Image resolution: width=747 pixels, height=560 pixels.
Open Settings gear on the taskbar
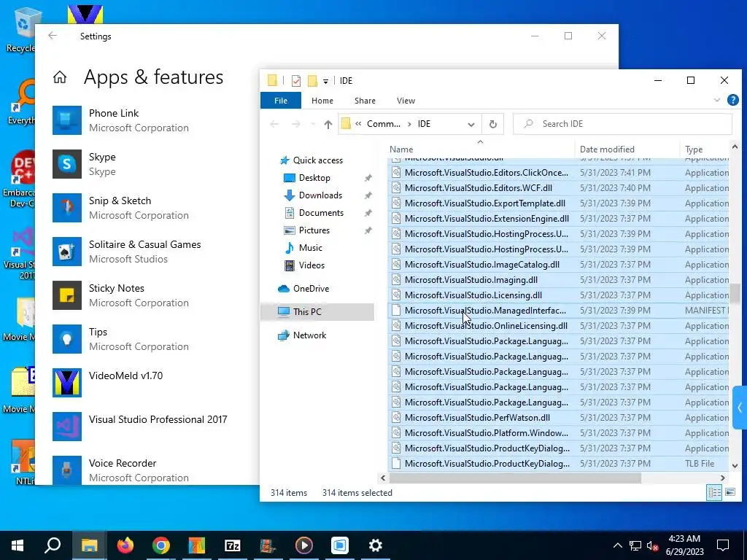(376, 545)
